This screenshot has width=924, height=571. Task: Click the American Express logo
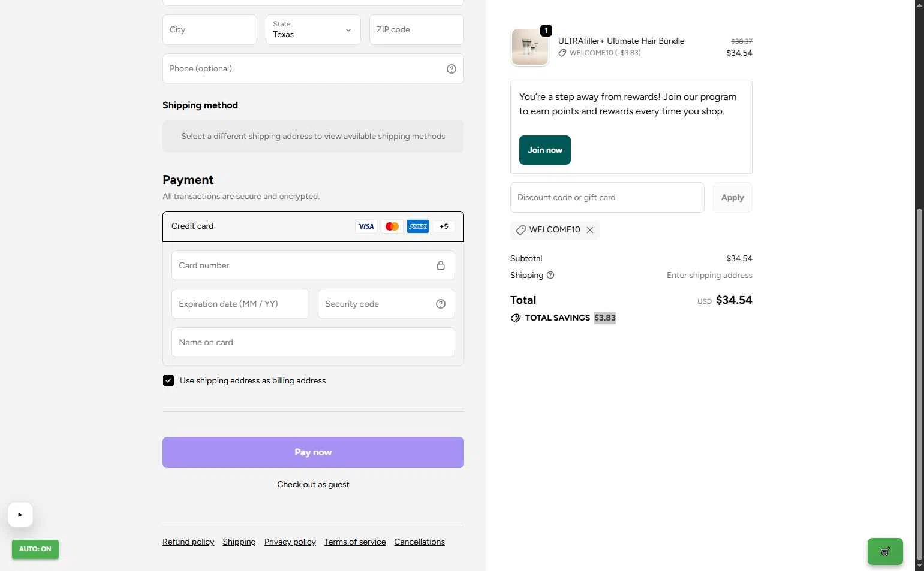(x=418, y=226)
